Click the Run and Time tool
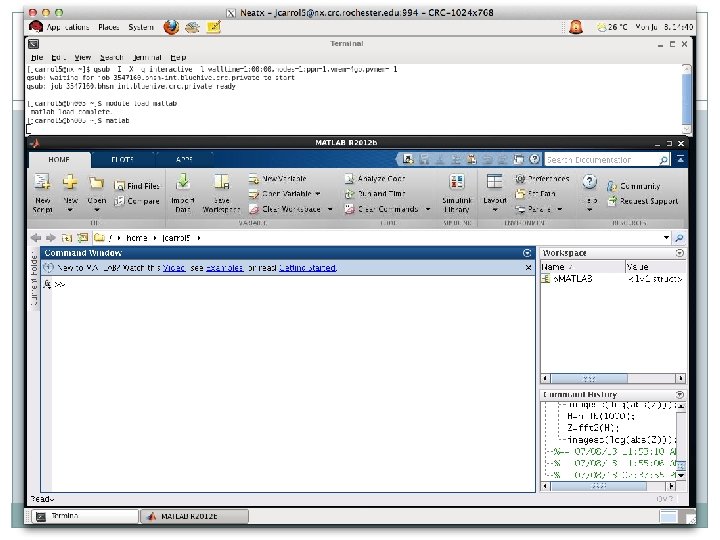Screen dimensions: 720x540 point(375,194)
